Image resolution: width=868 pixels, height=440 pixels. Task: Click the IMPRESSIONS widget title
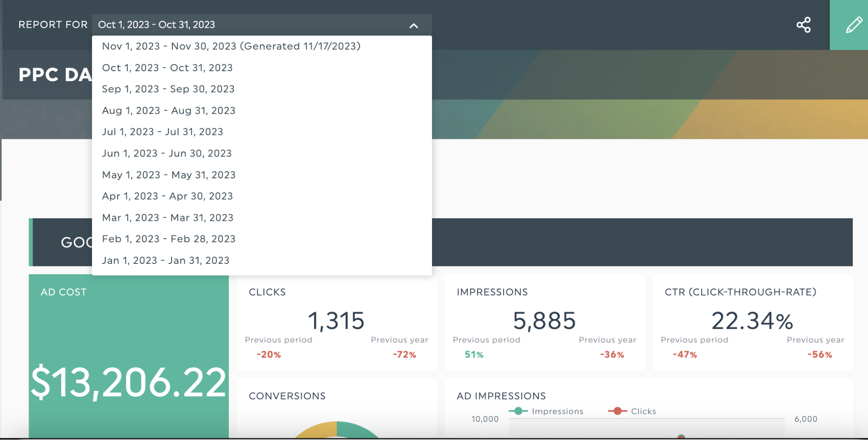[492, 292]
